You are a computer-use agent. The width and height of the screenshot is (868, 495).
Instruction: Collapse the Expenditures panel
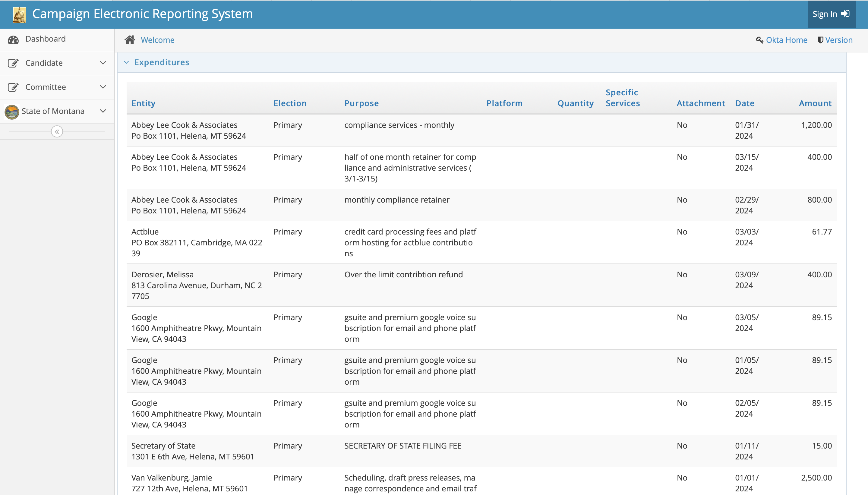coord(127,62)
